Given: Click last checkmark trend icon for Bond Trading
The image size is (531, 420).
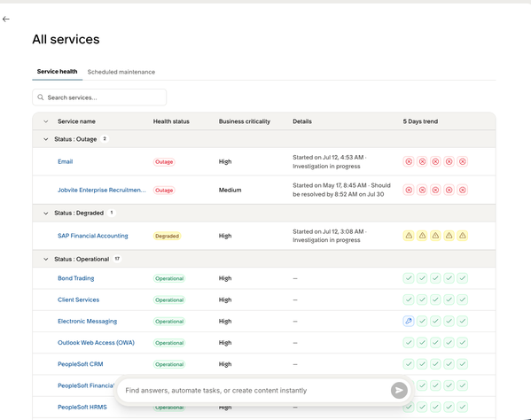Looking at the screenshot, I should point(462,278).
